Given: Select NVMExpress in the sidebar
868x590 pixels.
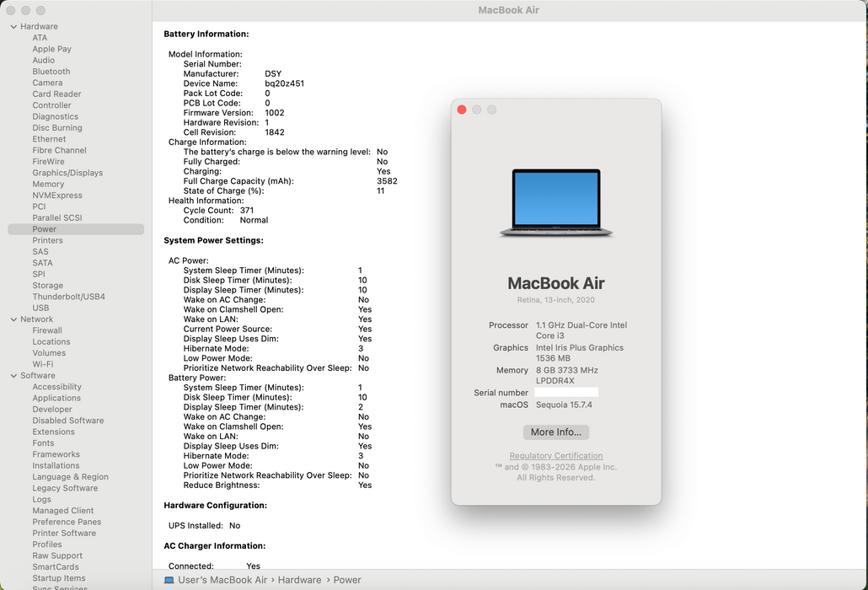Looking at the screenshot, I should point(57,196).
